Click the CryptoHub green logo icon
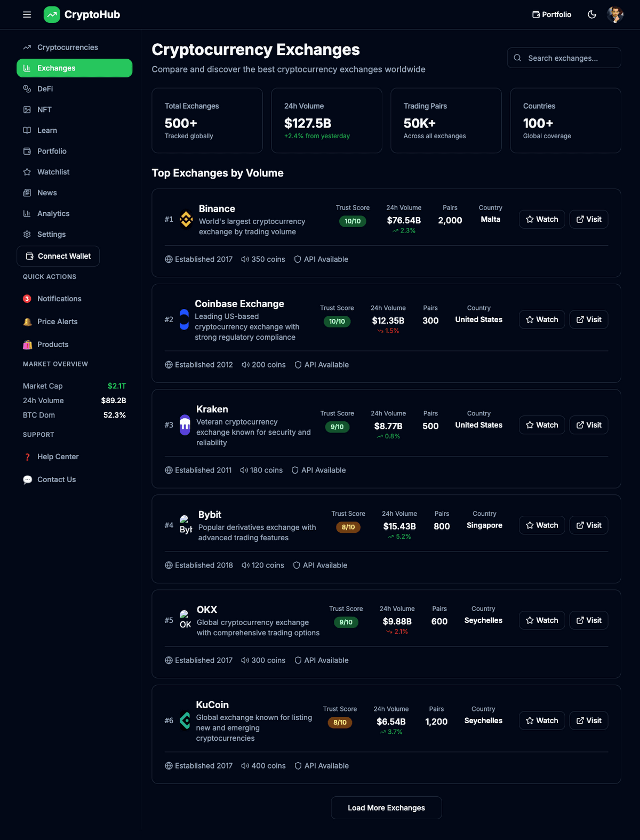Image resolution: width=640 pixels, height=840 pixels. coord(52,14)
